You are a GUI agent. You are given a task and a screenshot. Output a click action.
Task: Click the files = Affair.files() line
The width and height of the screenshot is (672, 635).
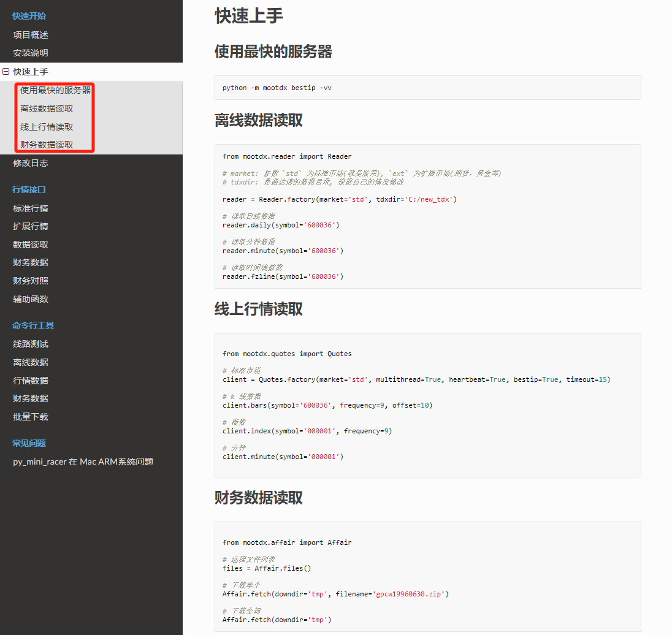coord(267,568)
